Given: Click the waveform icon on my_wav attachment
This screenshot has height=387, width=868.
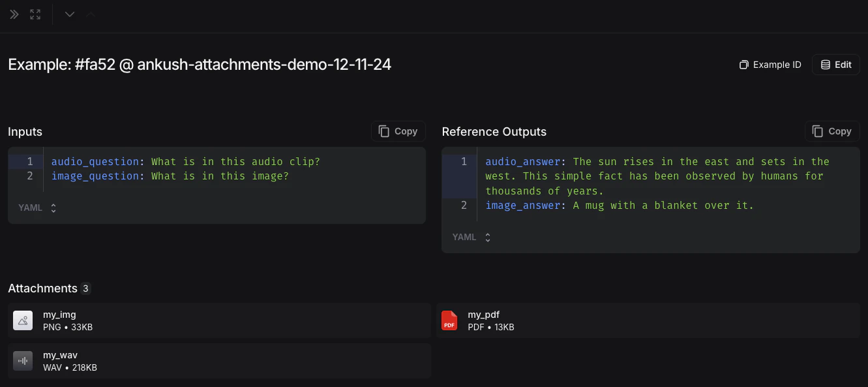Looking at the screenshot, I should coord(23,361).
